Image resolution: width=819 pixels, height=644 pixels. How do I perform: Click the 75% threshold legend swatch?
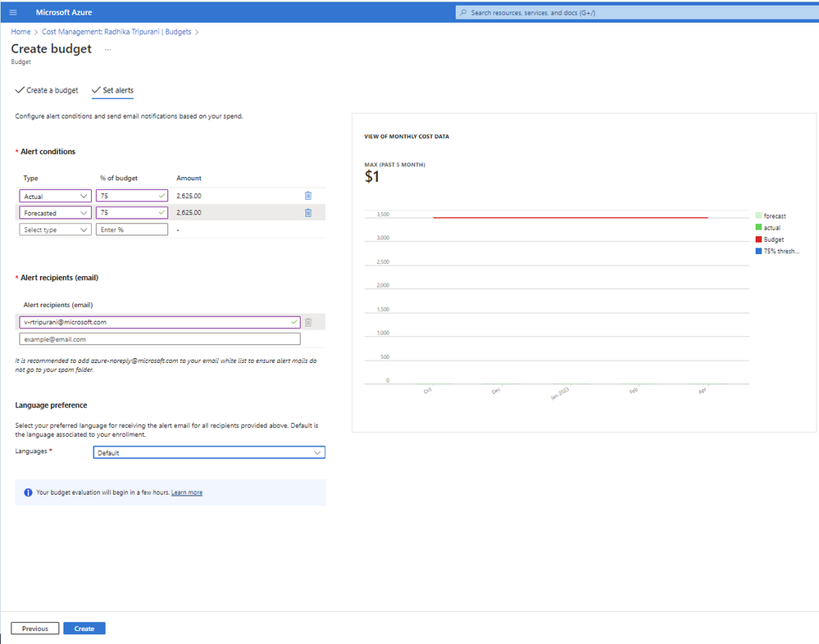(758, 251)
